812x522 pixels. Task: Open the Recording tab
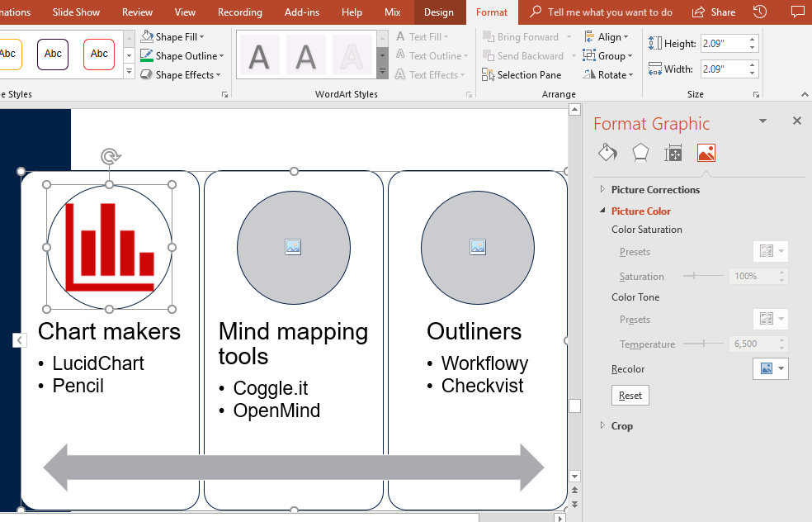(x=240, y=12)
